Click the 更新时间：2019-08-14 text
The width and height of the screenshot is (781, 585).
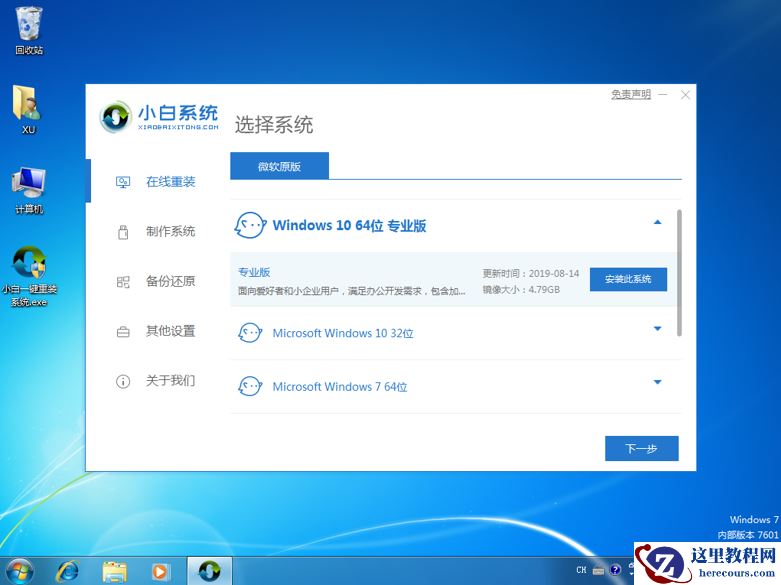(530, 274)
